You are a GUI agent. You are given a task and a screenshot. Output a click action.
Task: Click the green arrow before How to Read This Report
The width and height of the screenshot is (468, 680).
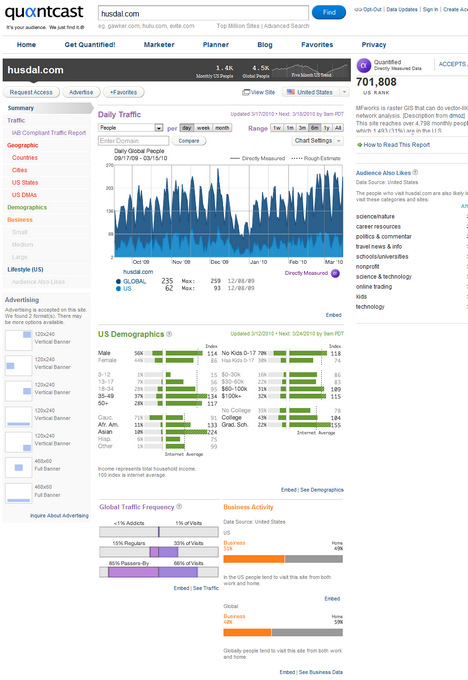tap(359, 145)
